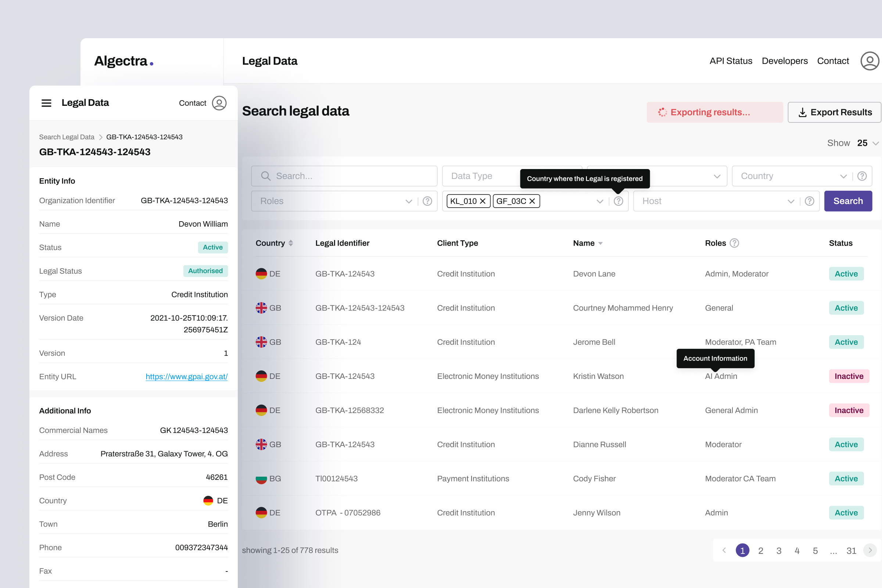Click the help icon beside the Host field
This screenshot has height=588, width=882.
click(x=809, y=201)
